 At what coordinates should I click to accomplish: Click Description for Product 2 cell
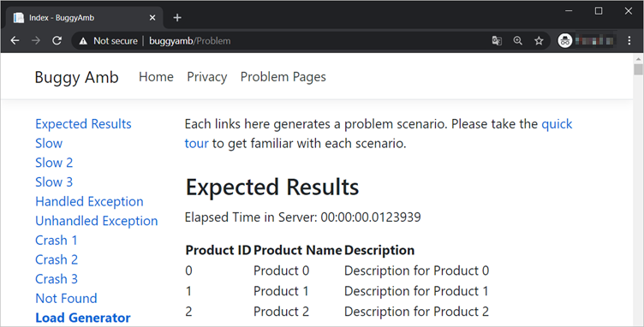point(416,312)
